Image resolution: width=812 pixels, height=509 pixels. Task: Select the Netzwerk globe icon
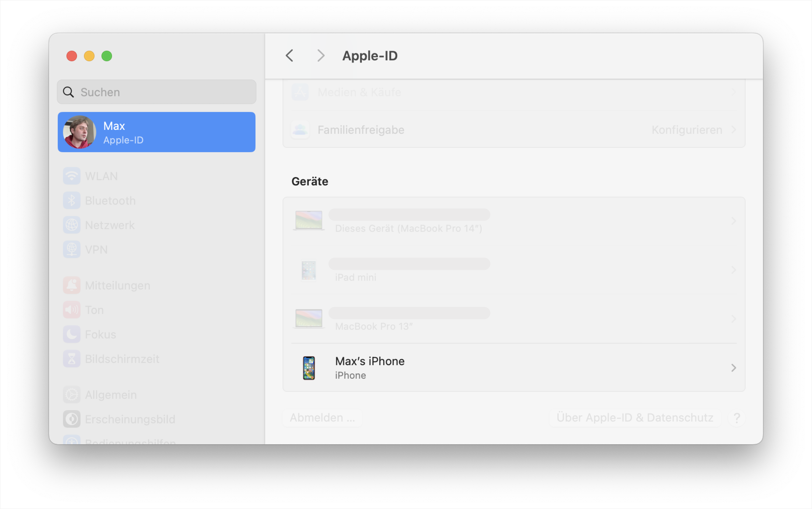coord(71,225)
